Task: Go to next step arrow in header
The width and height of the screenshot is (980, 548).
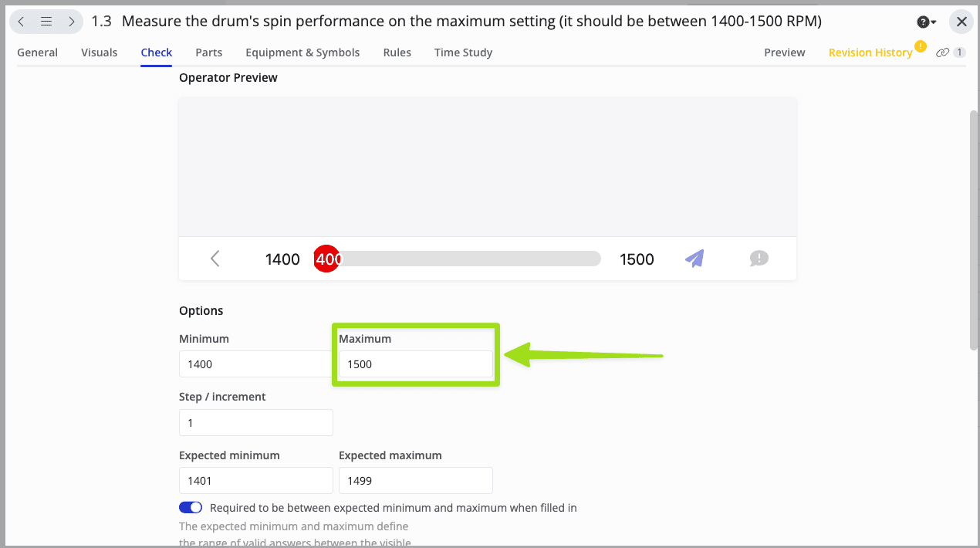Action: point(71,22)
